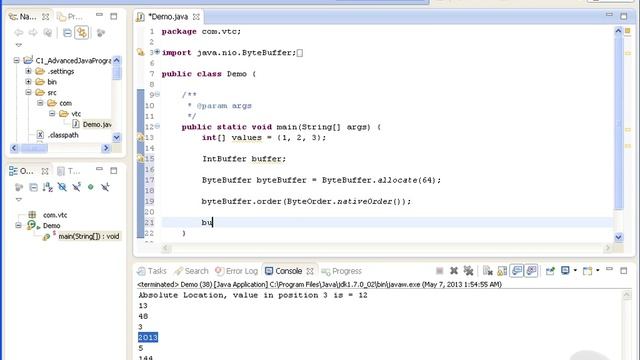Screen dimensions: 640x360
Task: Toggle Link with Editor in Navigator
Action: (82, 33)
